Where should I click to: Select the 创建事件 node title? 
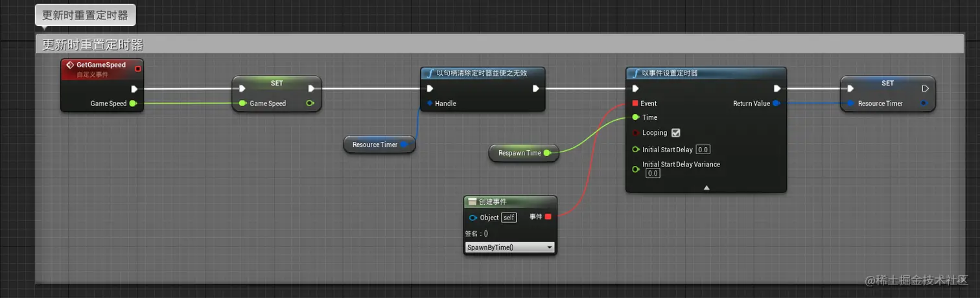click(x=493, y=202)
